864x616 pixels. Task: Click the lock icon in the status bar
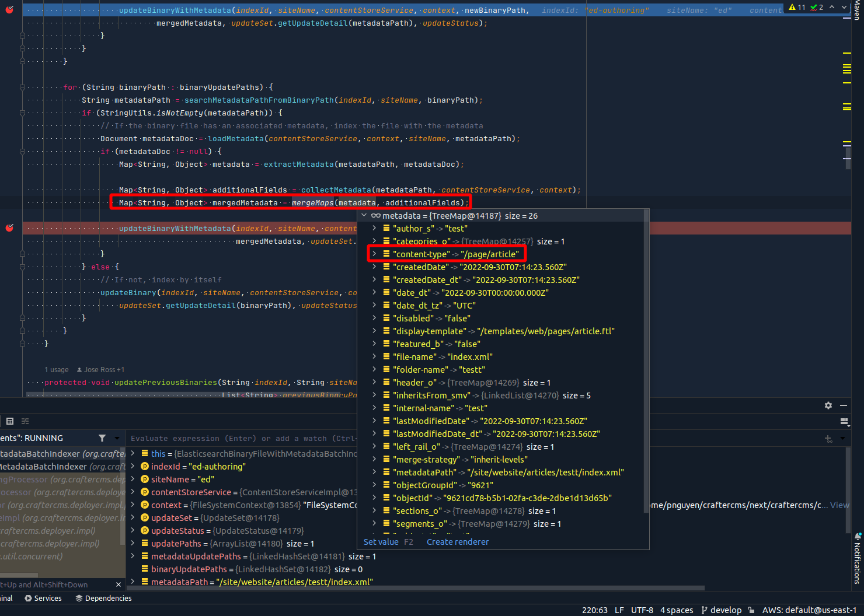tap(751, 610)
